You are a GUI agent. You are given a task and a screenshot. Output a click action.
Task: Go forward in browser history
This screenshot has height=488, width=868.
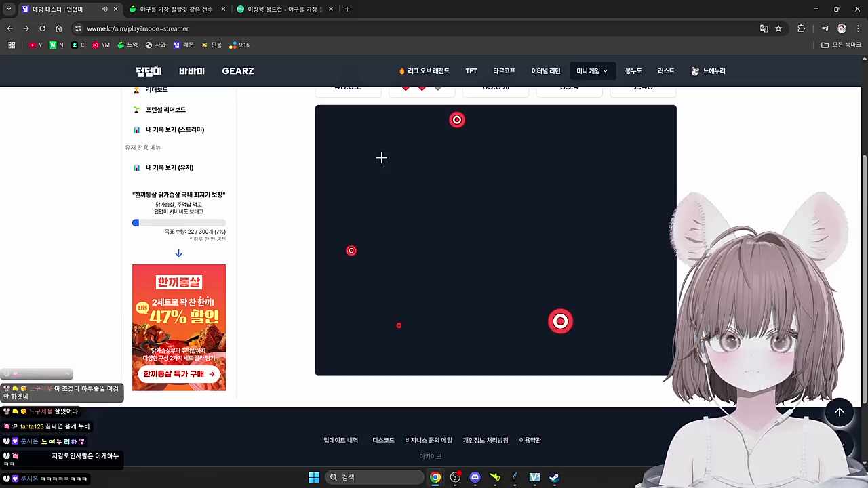tap(26, 28)
